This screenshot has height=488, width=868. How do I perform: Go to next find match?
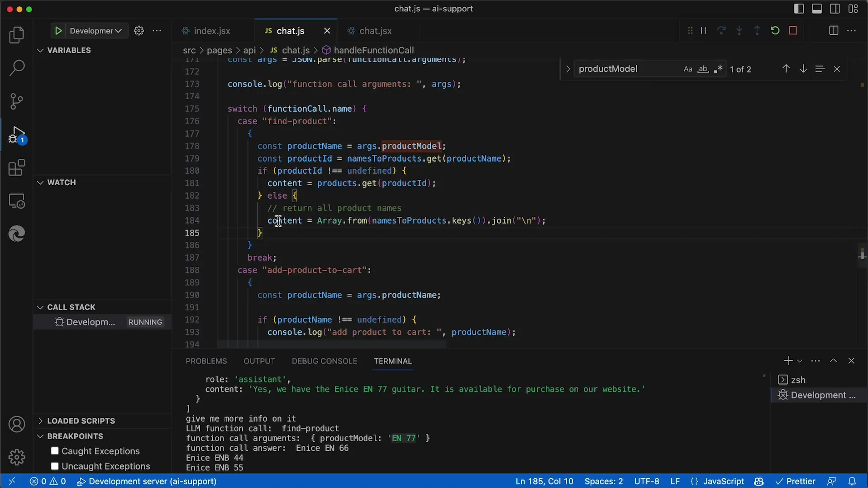803,69
